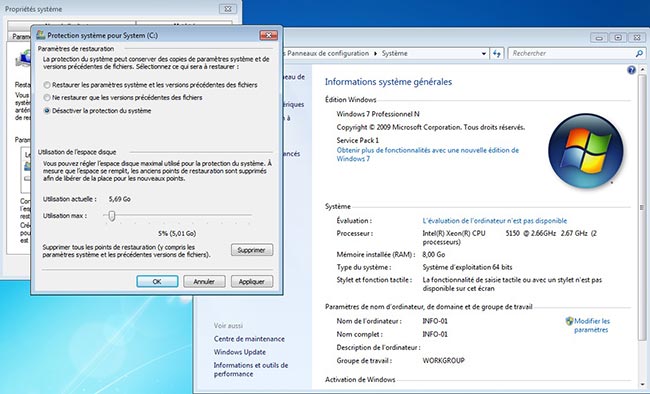Open the address bar history dropdown arrow

[x=483, y=54]
